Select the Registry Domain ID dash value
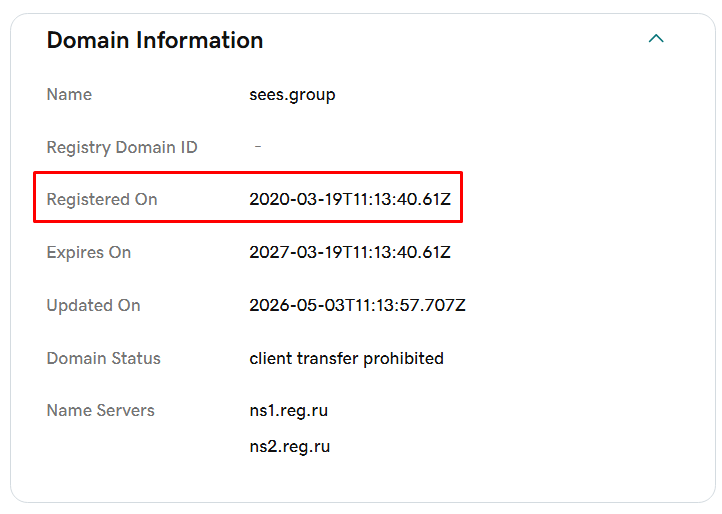The width and height of the screenshot is (722, 514). click(x=258, y=147)
